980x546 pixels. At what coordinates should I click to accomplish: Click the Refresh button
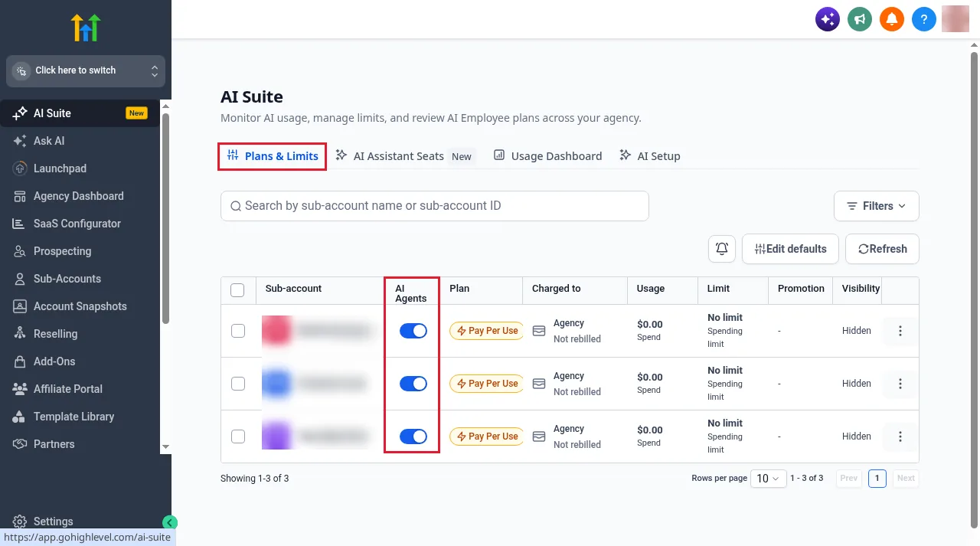pos(882,249)
